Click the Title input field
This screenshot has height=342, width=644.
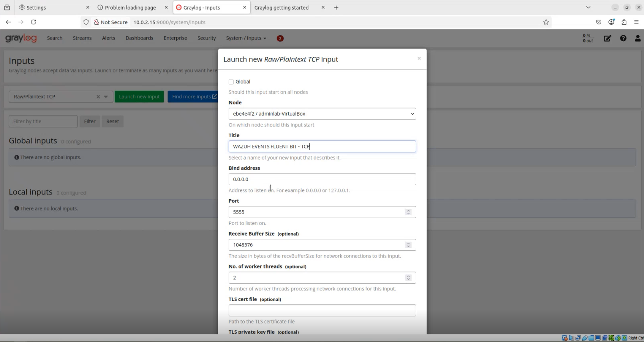click(x=322, y=146)
